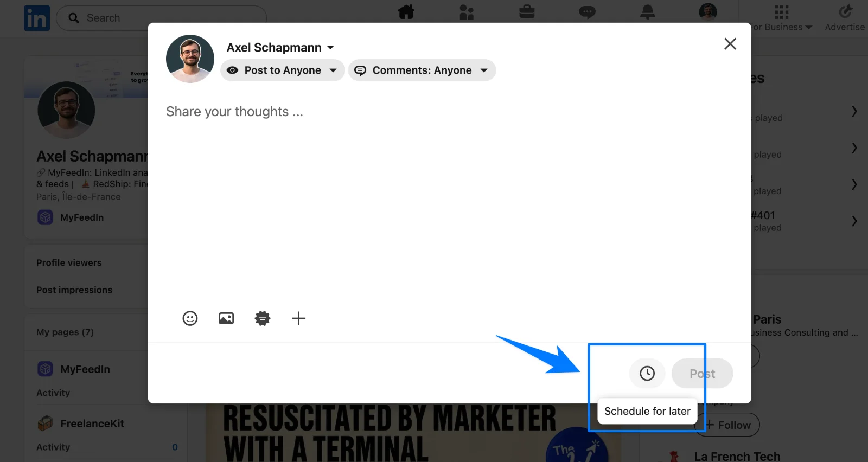This screenshot has height=462, width=868.
Task: Open Messaging chat bubble icon
Action: click(587, 12)
